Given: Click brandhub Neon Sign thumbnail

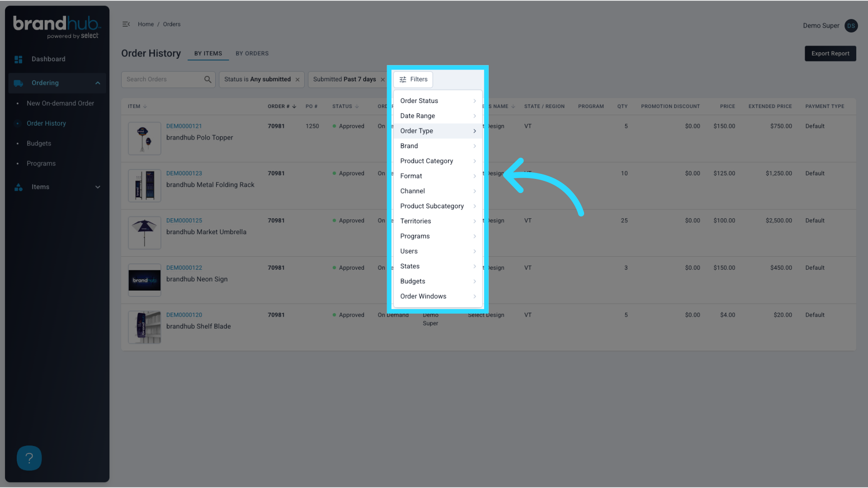Looking at the screenshot, I should tap(145, 280).
